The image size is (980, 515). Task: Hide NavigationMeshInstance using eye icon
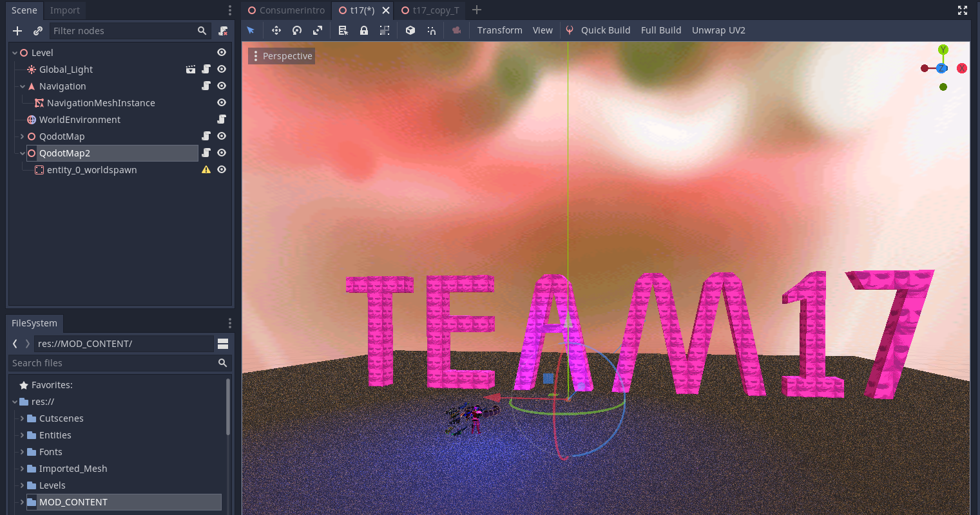click(x=222, y=102)
